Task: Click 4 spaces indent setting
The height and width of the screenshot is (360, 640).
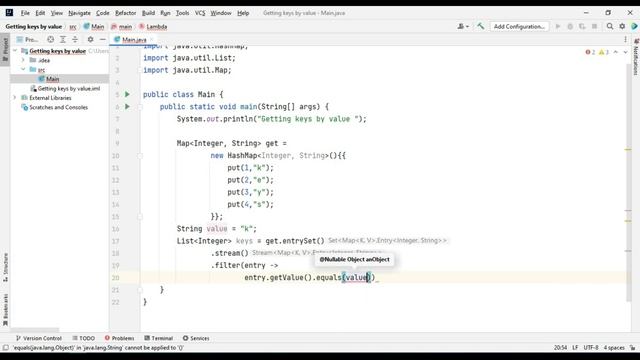Action: click(x=614, y=348)
